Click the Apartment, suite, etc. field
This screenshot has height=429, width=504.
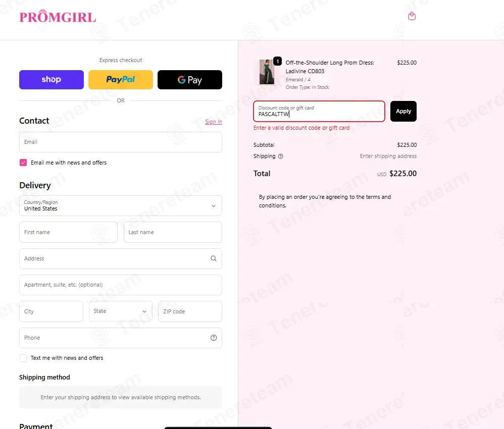click(121, 285)
